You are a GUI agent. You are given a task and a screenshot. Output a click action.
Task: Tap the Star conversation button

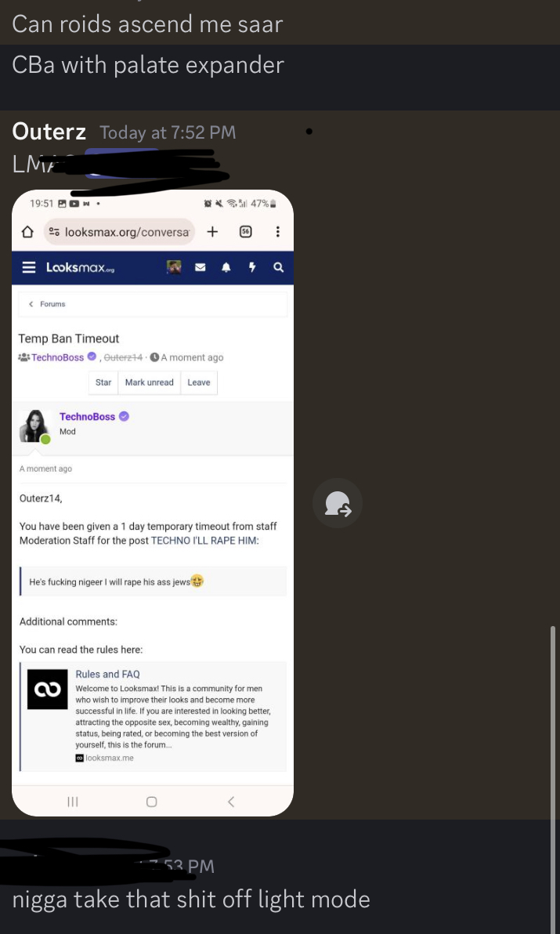pos(103,382)
